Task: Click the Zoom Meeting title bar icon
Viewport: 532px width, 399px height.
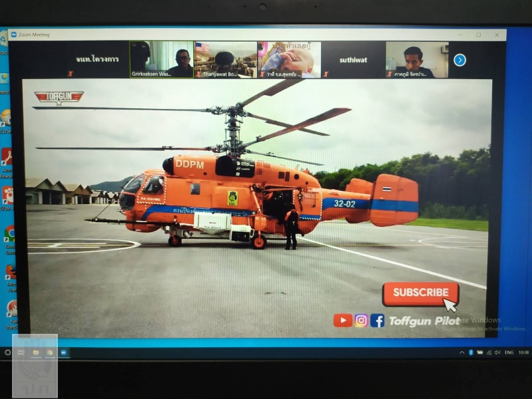Action: pos(14,35)
